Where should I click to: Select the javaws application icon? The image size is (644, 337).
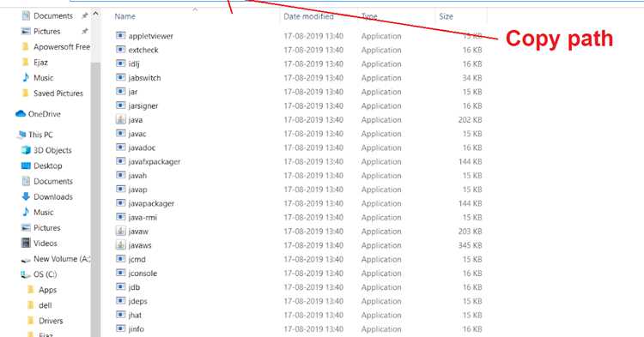(120, 245)
